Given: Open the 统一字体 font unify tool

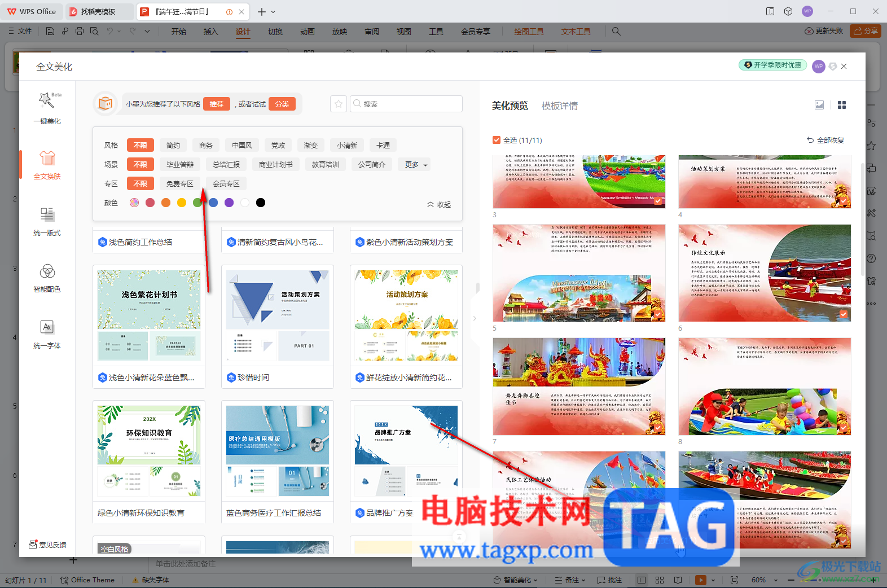Looking at the screenshot, I should 47,334.
